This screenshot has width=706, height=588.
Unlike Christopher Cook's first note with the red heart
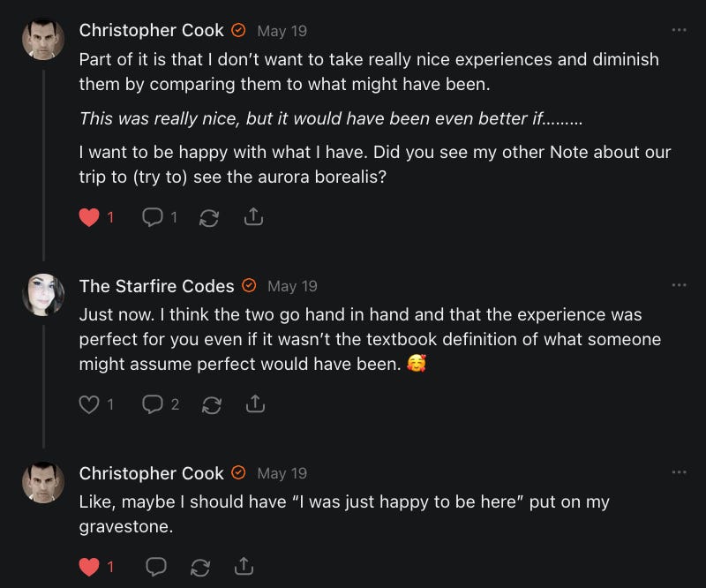click(x=89, y=216)
